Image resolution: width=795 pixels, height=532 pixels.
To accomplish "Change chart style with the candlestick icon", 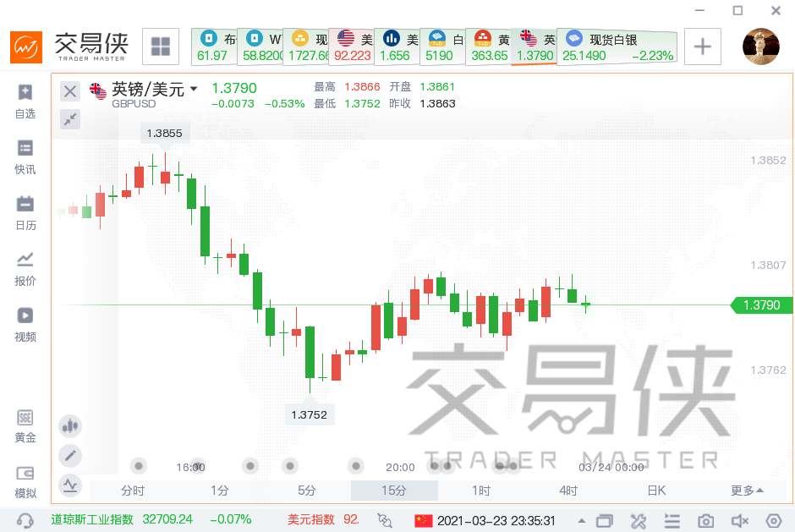I will point(70,426).
